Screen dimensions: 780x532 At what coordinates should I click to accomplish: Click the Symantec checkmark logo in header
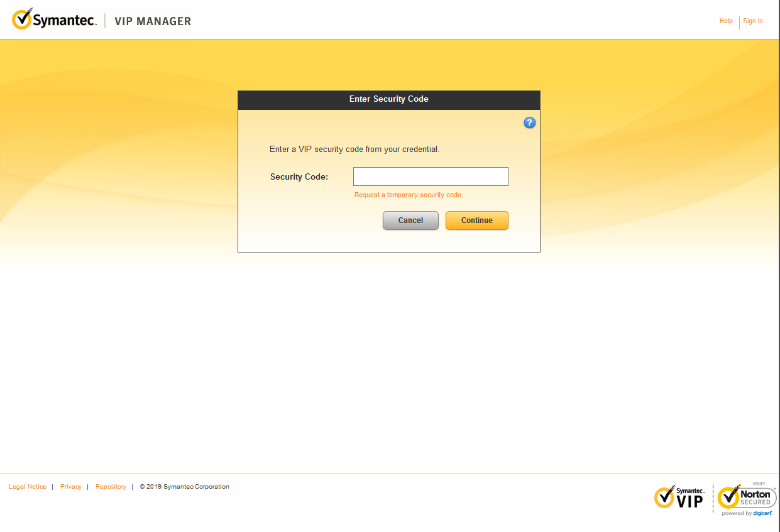pyautogui.click(x=23, y=19)
